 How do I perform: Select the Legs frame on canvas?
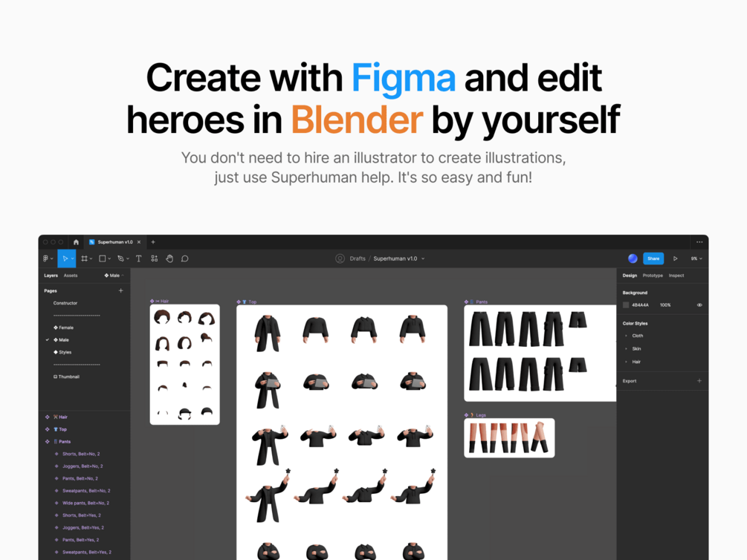pos(509,437)
